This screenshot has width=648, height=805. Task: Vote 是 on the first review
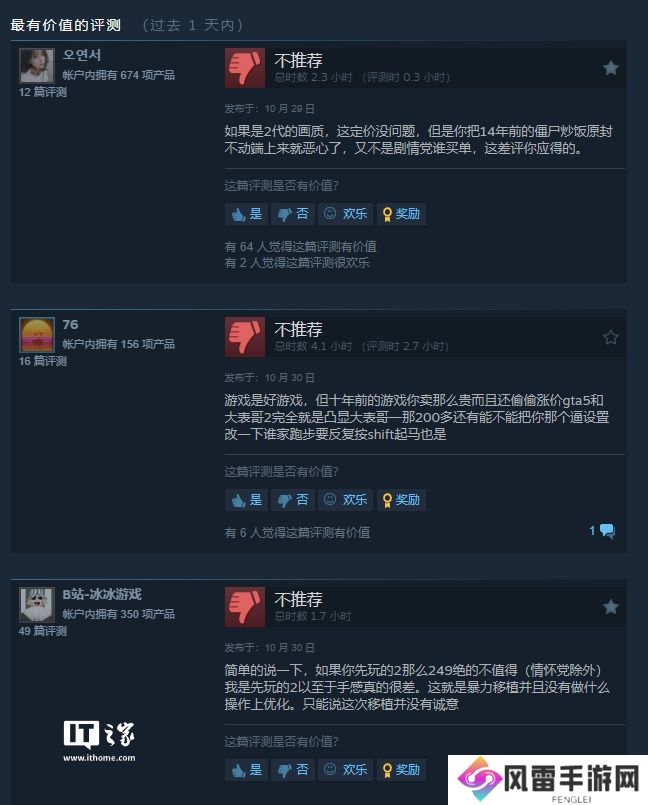pyautogui.click(x=246, y=214)
